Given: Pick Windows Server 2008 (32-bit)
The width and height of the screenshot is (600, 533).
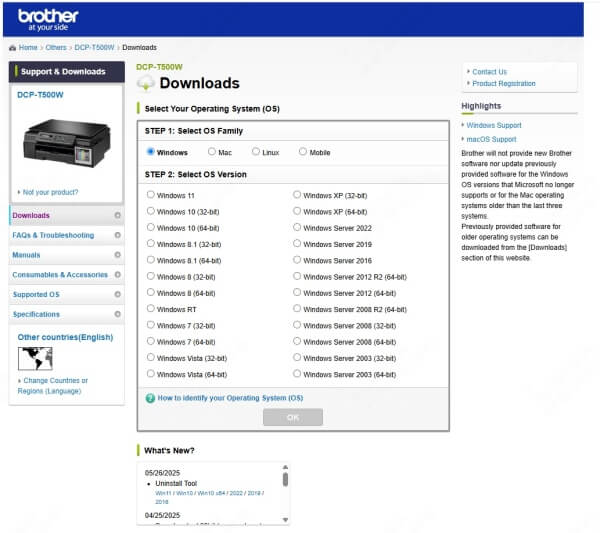Looking at the screenshot, I should point(297,325).
